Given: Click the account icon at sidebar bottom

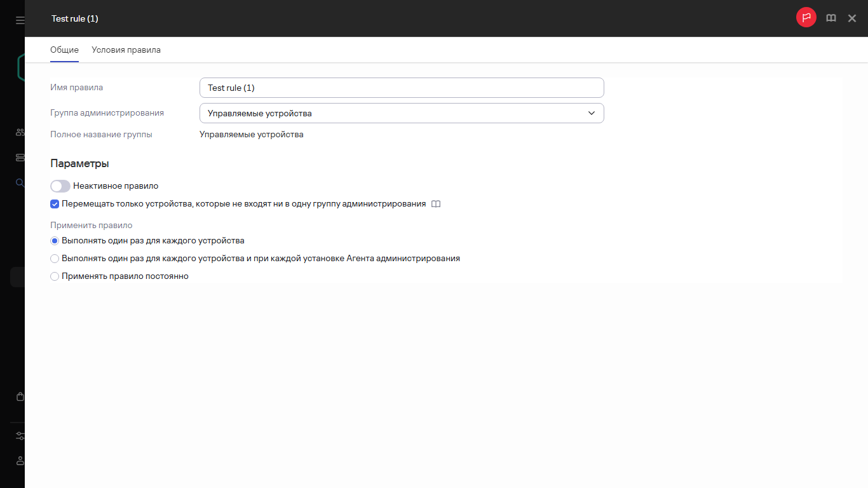Looking at the screenshot, I should (20, 461).
